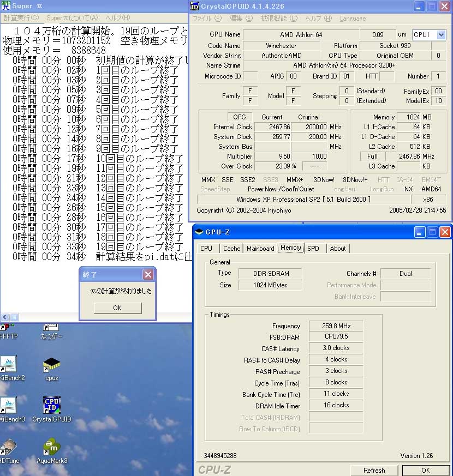The width and height of the screenshot is (453, 476).
Task: Click the Name String processor field
Action: pos(344,65)
